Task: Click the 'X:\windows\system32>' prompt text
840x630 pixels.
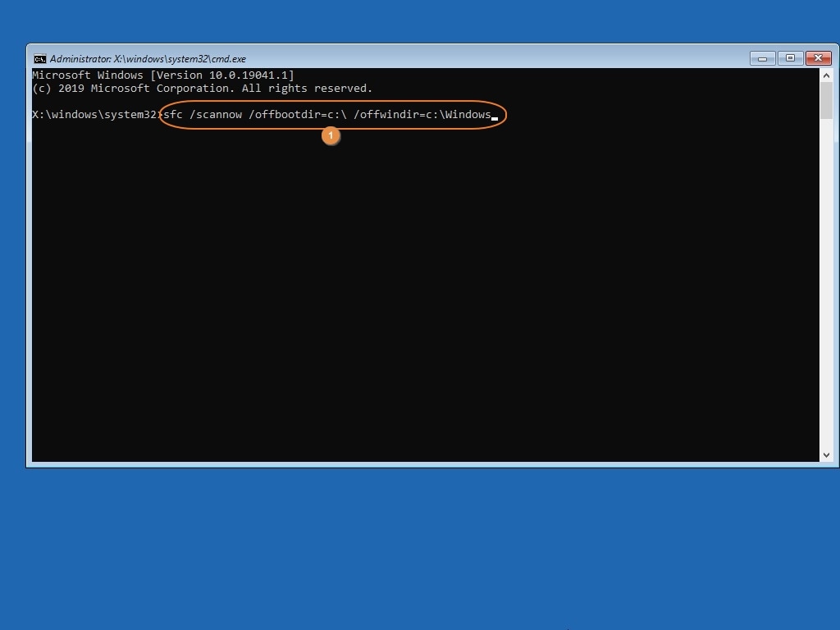Action: click(97, 115)
